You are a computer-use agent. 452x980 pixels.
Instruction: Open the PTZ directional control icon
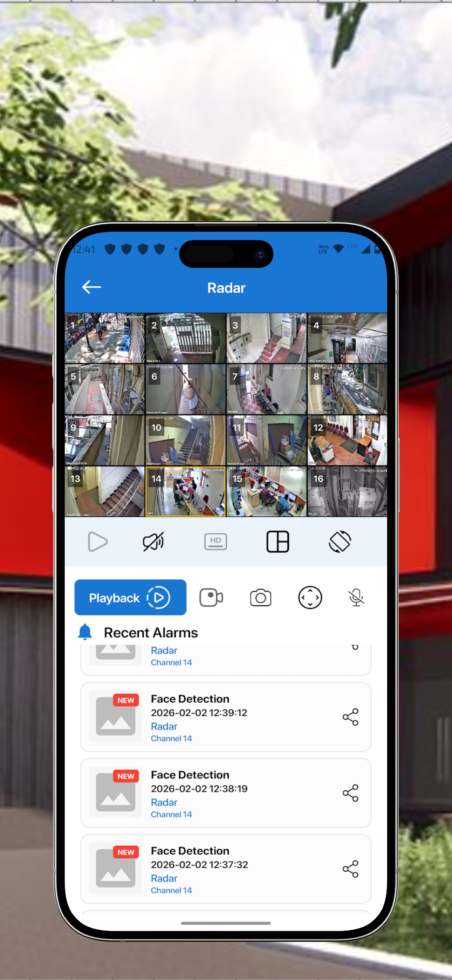tap(310, 597)
